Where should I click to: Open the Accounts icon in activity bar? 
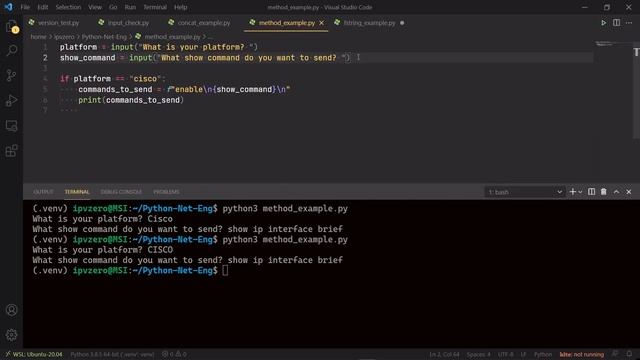(x=11, y=310)
